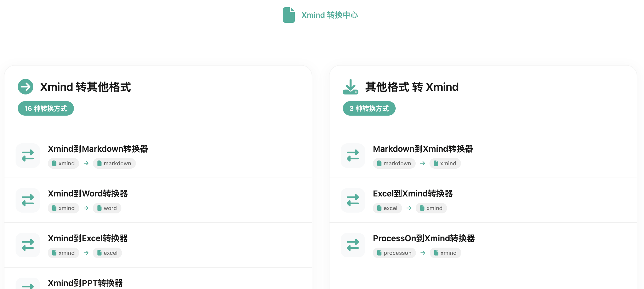Click the swap icon for Xmind到Markdown转换器
The width and height of the screenshot is (644, 289).
pos(28,156)
